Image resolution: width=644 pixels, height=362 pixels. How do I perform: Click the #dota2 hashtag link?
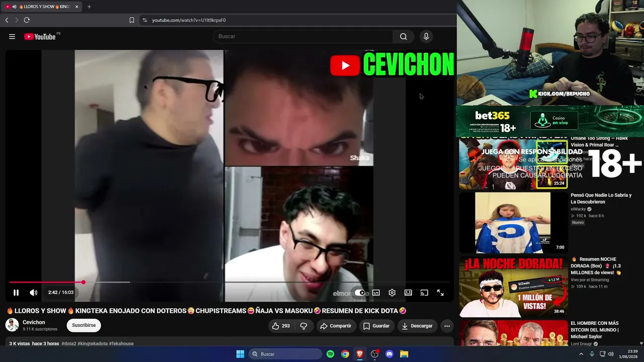(69, 344)
